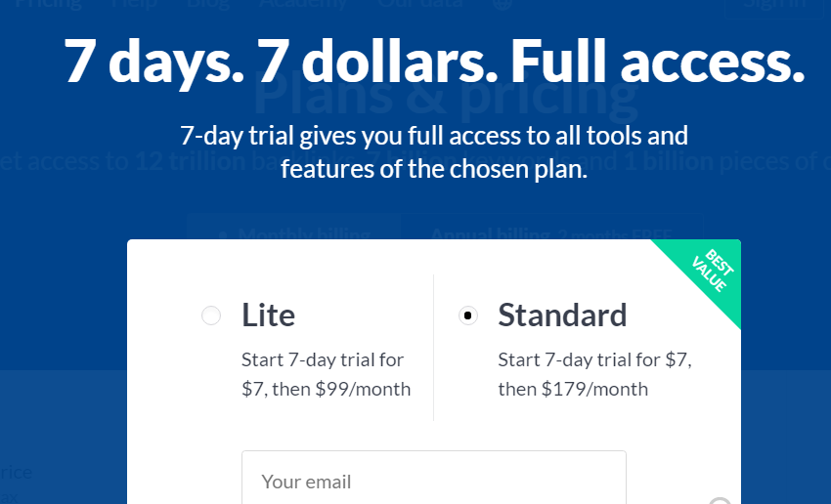Select the Standard plan radio button
The width and height of the screenshot is (831, 504).
click(x=468, y=315)
